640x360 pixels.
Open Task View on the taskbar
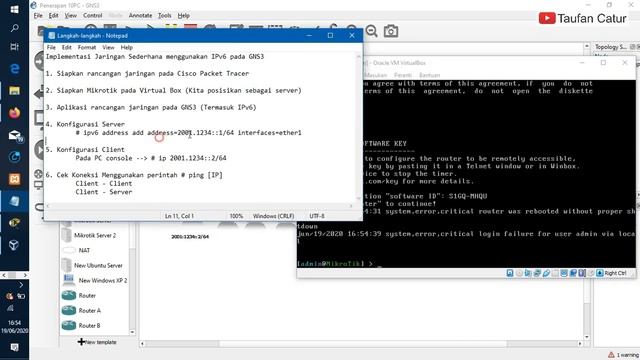pyautogui.click(x=14, y=47)
